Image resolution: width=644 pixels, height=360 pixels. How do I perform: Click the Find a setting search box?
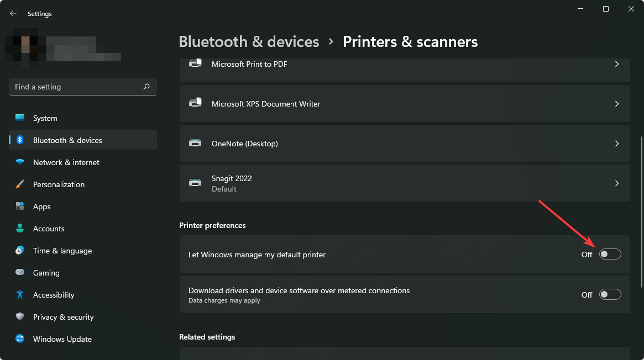83,87
